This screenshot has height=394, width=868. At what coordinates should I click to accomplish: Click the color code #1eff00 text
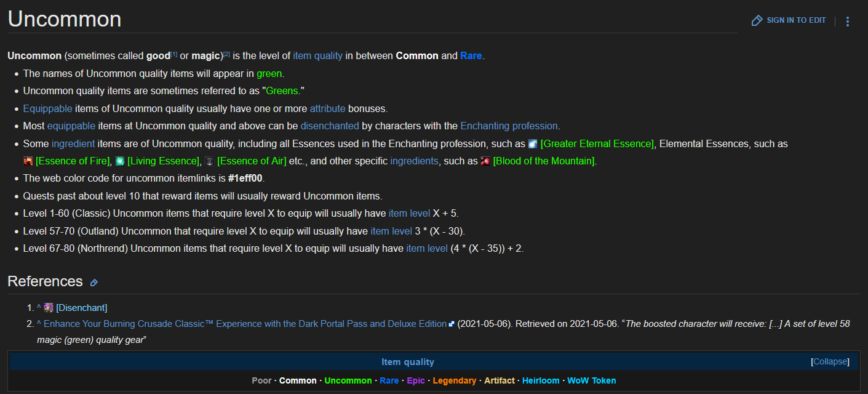pyautogui.click(x=246, y=179)
